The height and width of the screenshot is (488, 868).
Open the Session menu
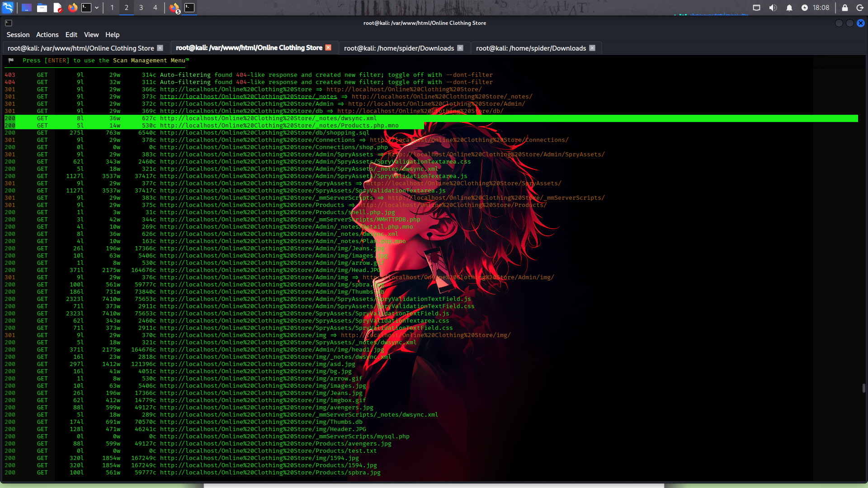click(18, 35)
